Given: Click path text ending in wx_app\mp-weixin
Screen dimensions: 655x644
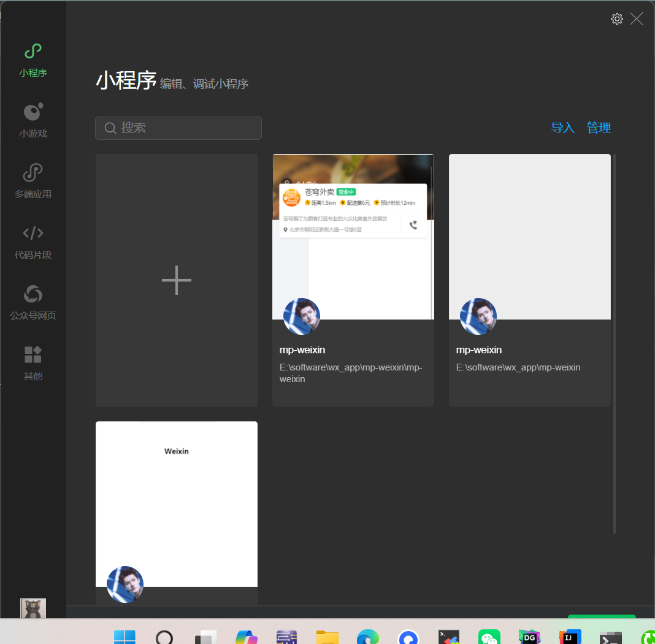Looking at the screenshot, I should tap(518, 367).
